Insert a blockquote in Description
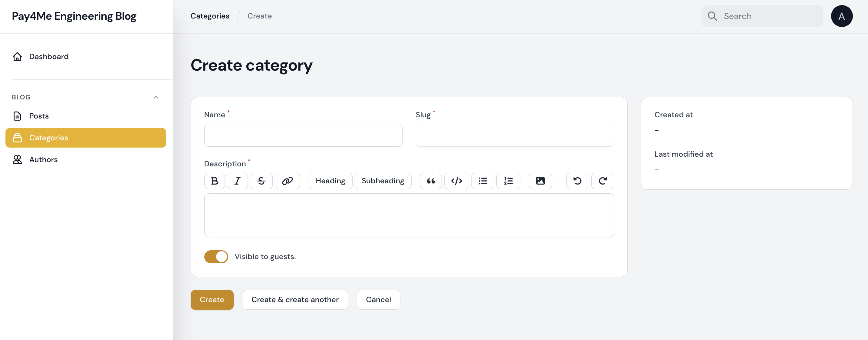Viewport: 868px width, 340px height. pyautogui.click(x=431, y=181)
